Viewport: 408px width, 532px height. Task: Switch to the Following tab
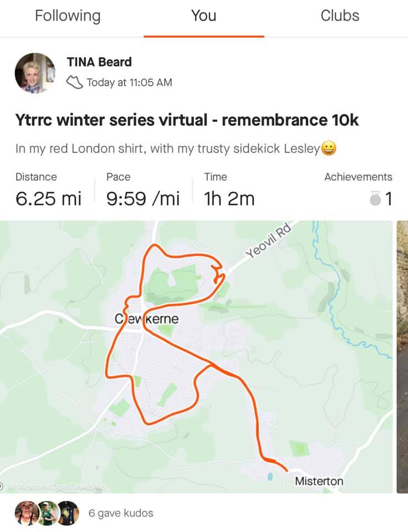(68, 16)
